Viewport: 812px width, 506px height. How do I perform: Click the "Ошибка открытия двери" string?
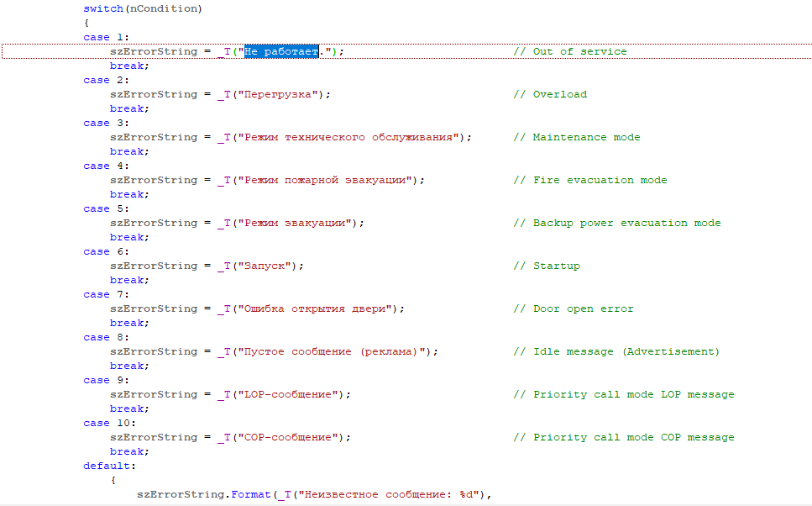coord(317,309)
